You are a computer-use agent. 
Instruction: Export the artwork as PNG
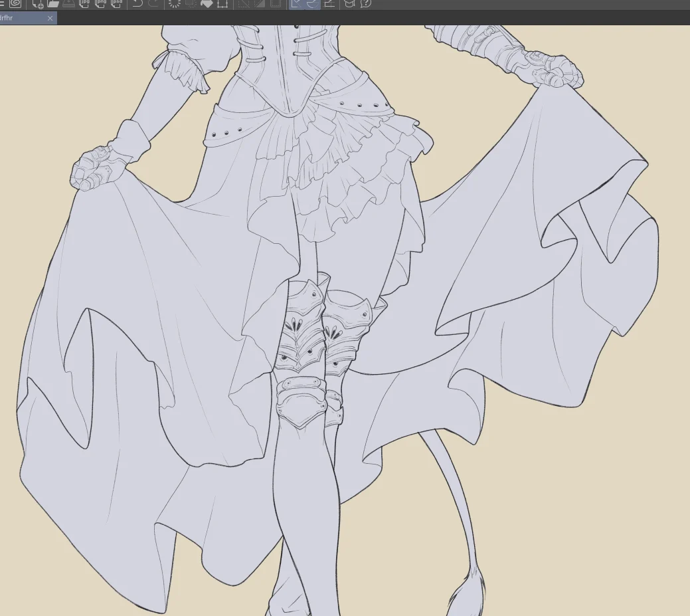[100, 3]
